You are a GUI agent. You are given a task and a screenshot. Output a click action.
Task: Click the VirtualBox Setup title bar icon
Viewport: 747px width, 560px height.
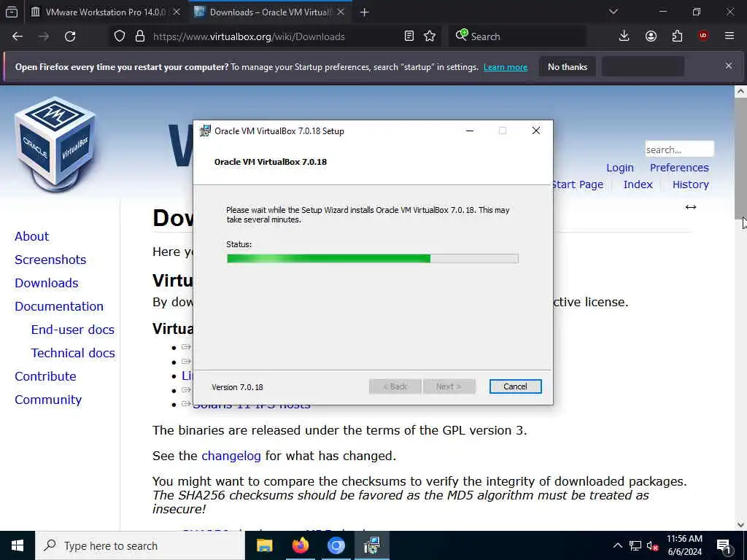205,131
